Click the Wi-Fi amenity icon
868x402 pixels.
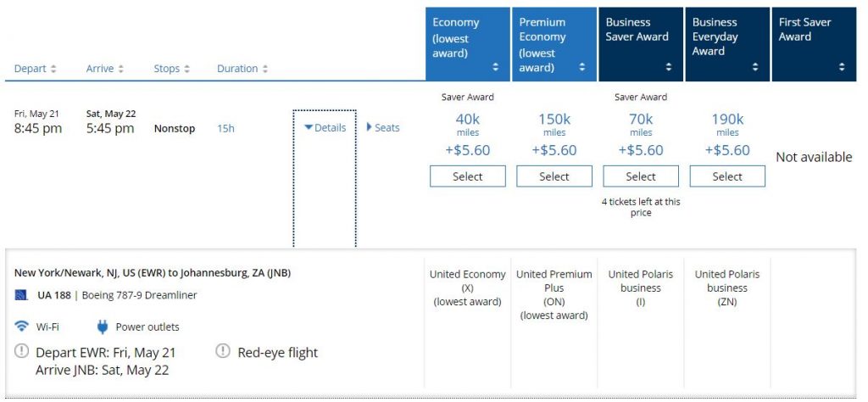(22, 327)
